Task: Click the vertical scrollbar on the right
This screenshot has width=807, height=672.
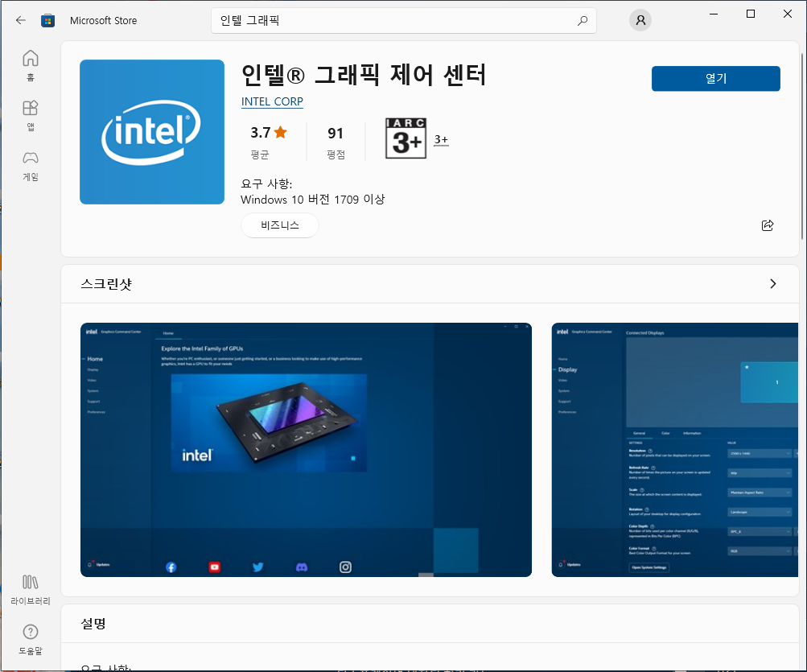Action: point(802,146)
